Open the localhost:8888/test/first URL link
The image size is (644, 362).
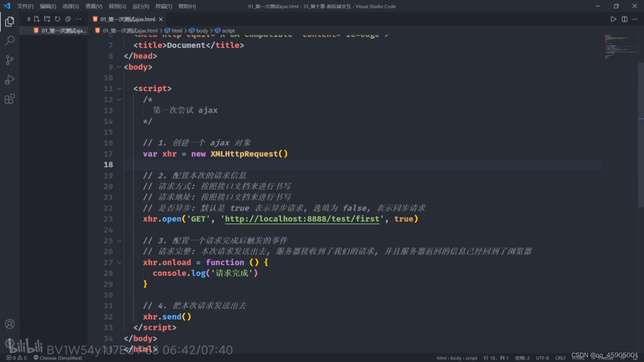(x=302, y=219)
